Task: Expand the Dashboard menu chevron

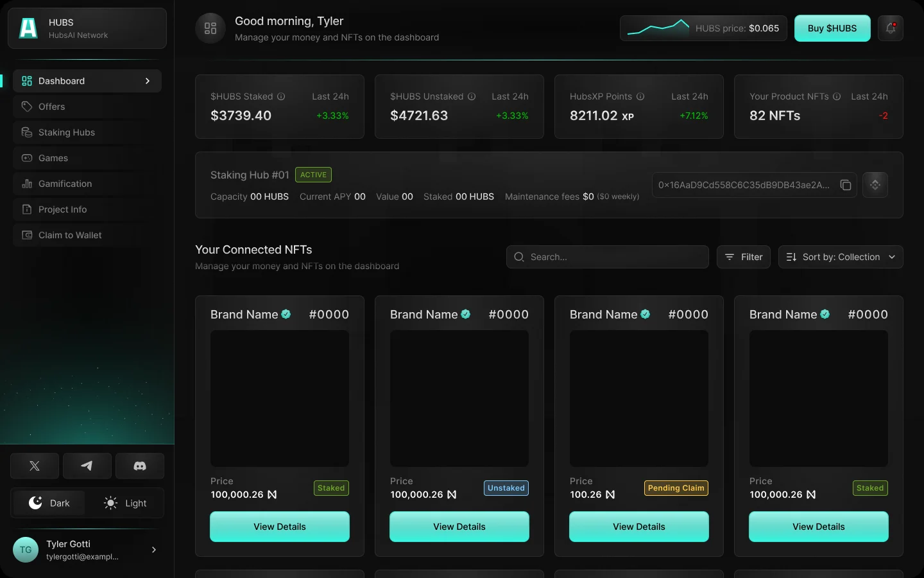Action: click(x=148, y=81)
